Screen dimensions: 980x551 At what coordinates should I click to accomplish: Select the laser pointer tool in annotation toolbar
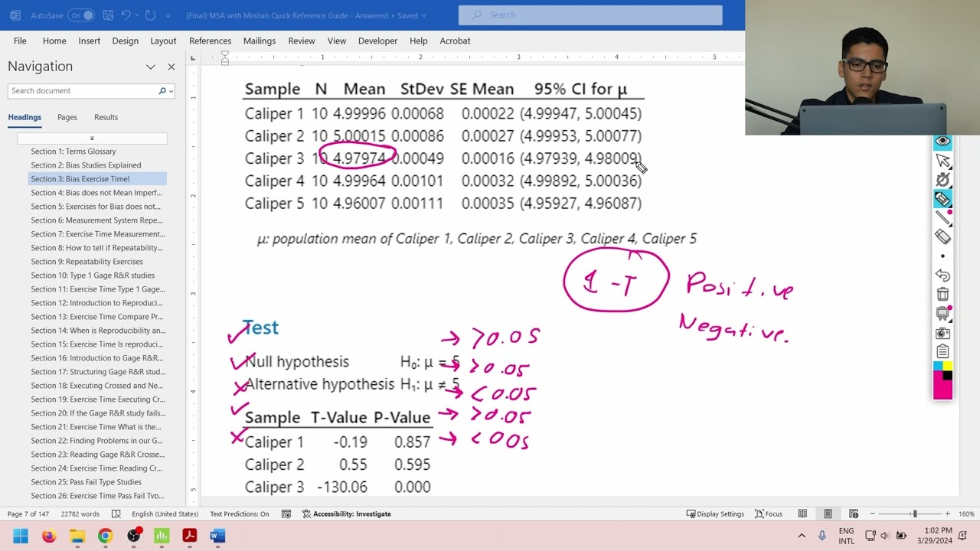[942, 180]
